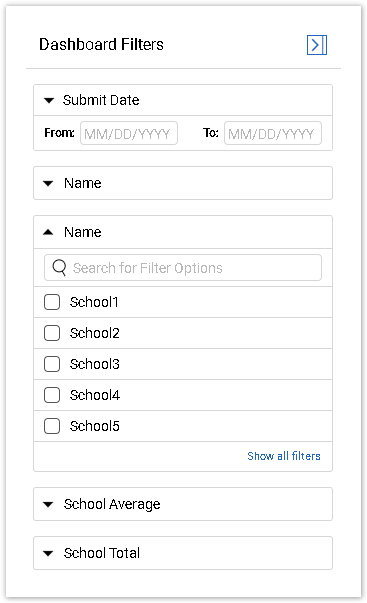Check the School1 checkbox
367x603 pixels.
click(x=52, y=302)
